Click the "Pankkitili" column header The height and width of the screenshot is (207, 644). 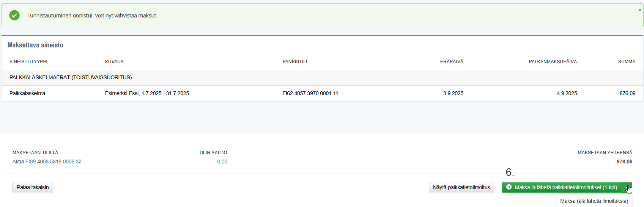[295, 62]
